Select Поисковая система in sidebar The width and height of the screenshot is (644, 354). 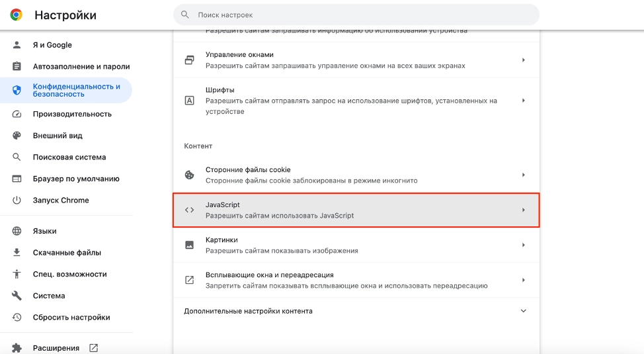69,157
